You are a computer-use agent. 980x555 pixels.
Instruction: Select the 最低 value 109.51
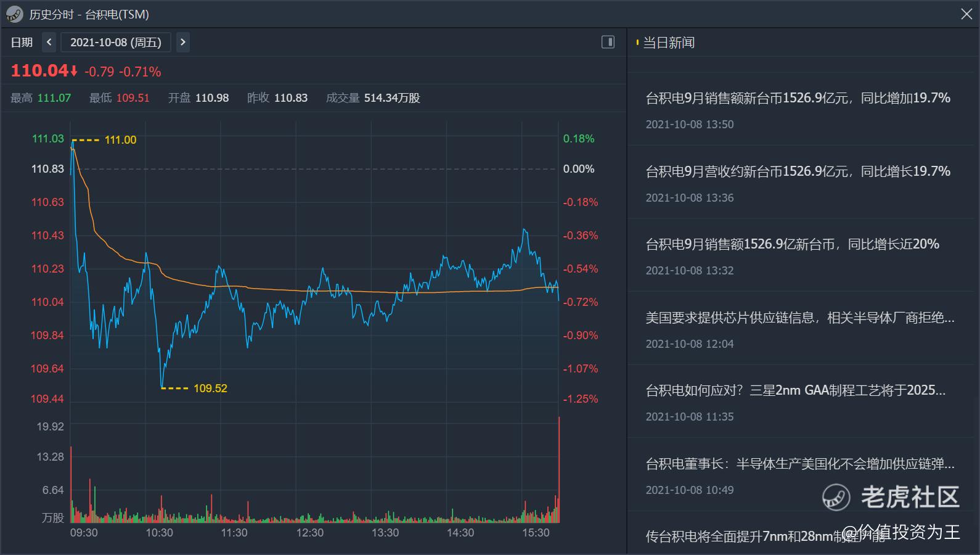pos(133,98)
